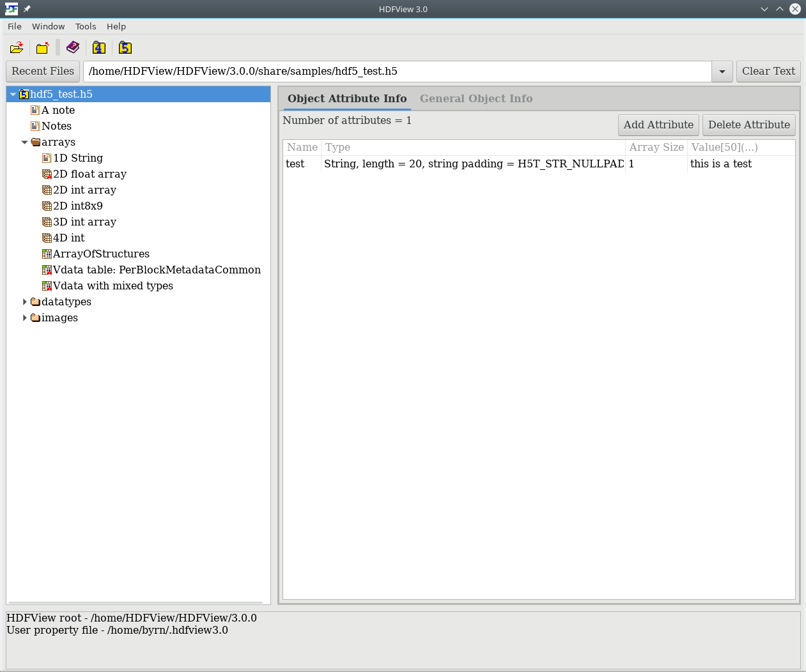Collapse the hdf5_test.h5 root node

(13, 94)
